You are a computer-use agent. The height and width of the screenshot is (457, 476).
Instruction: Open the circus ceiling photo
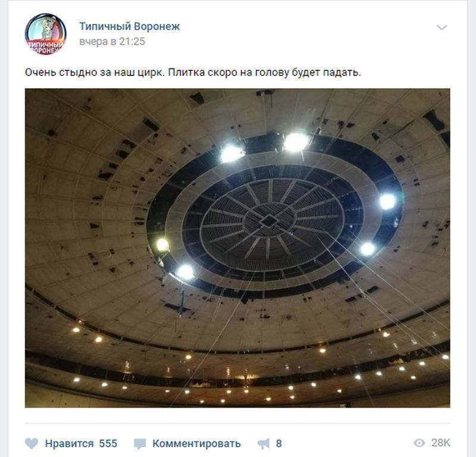[x=237, y=248]
